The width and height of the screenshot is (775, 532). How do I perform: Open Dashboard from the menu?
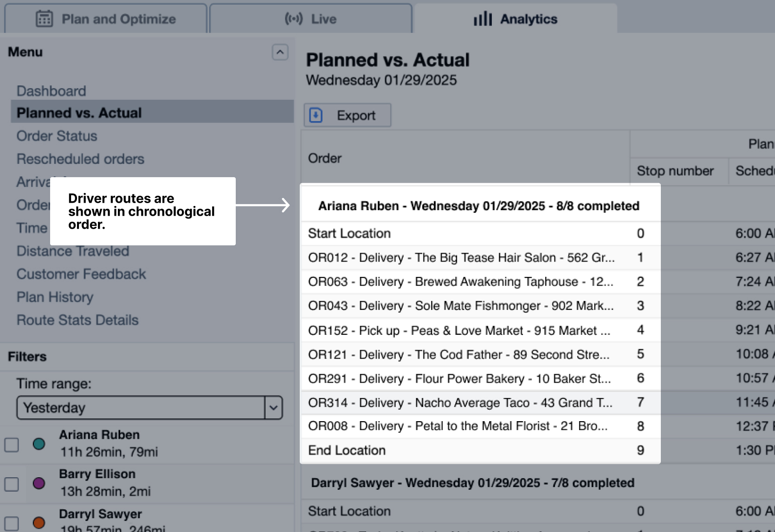(51, 91)
